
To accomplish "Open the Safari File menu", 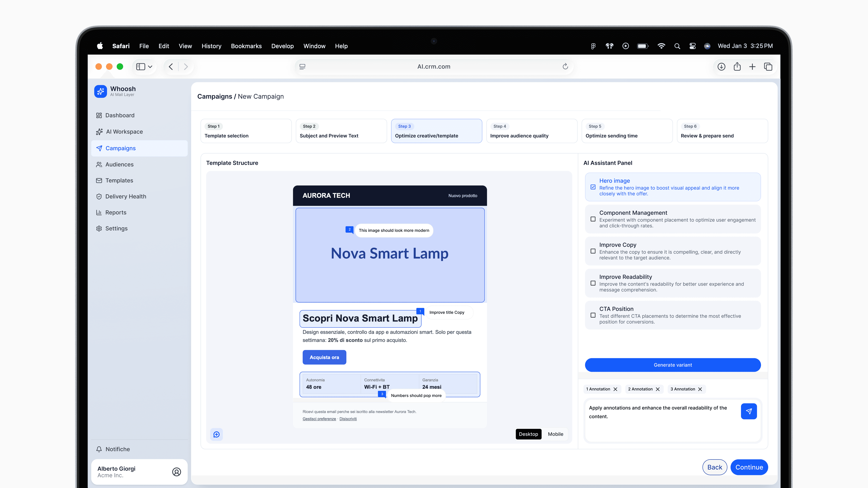I will [144, 46].
